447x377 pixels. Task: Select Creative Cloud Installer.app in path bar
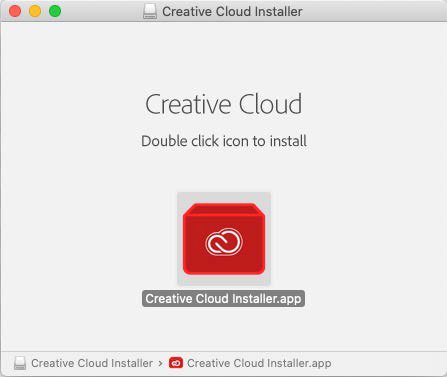pos(259,363)
